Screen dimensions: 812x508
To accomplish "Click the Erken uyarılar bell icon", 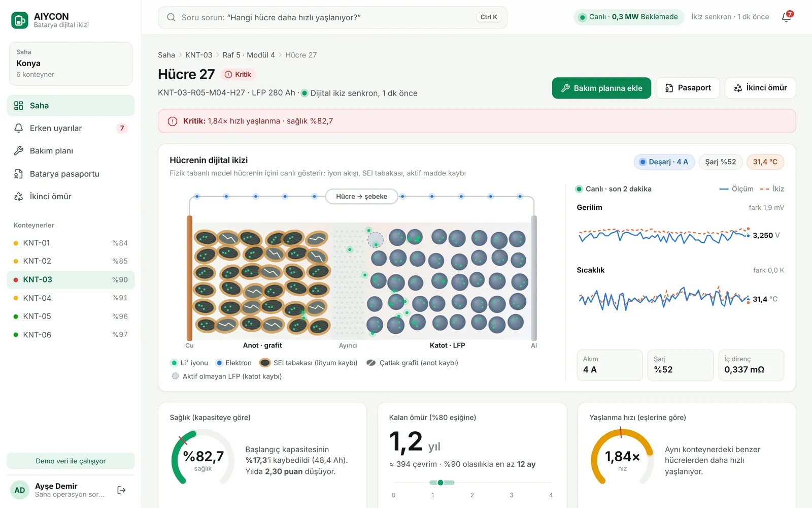I will (19, 128).
